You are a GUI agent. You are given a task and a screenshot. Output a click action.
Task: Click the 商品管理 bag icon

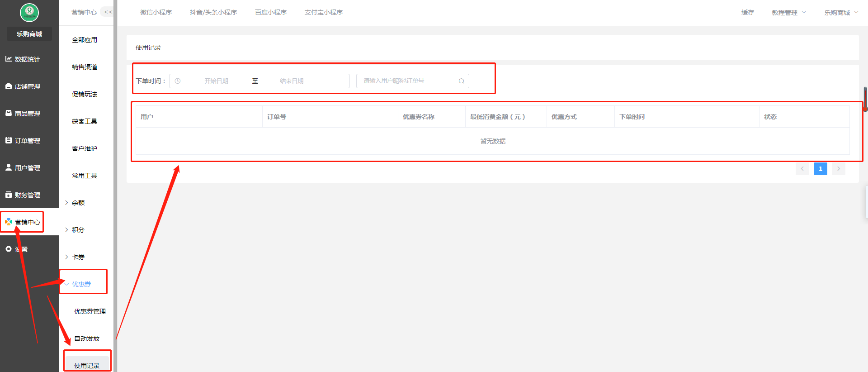click(9, 113)
